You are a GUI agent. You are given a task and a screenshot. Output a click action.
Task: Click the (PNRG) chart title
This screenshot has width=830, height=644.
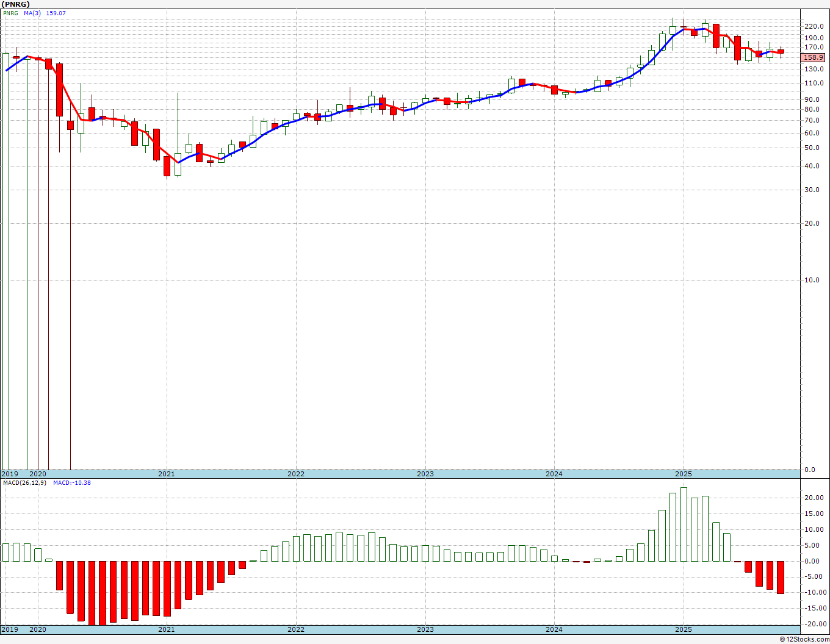coord(16,4)
